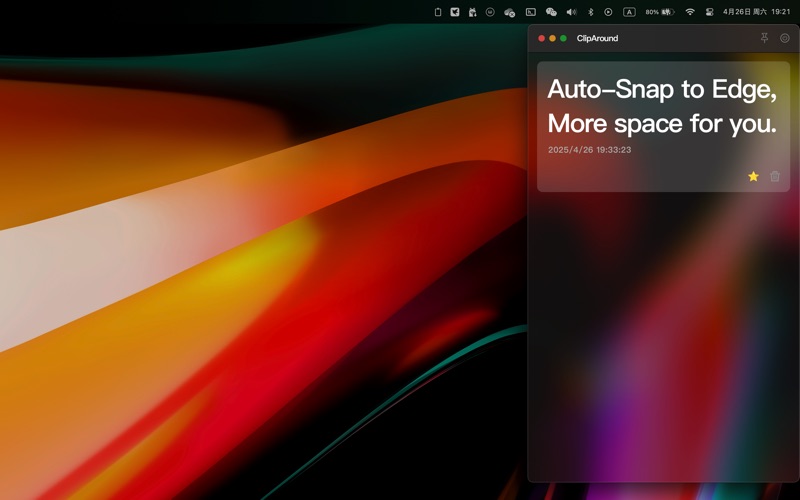Open the Bluetooth menu

[590, 12]
